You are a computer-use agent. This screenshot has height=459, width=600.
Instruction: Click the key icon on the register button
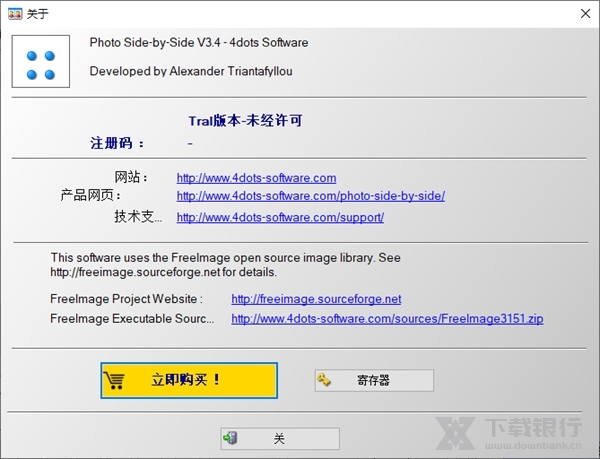[x=324, y=380]
